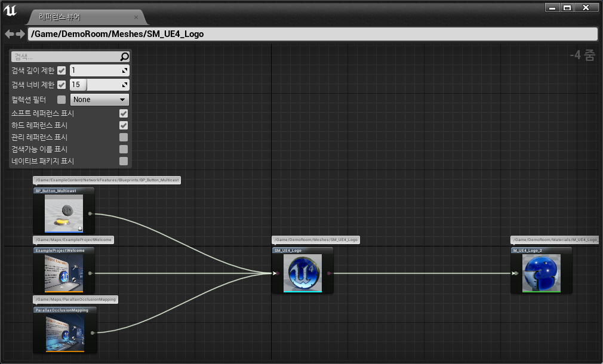Click the depth limit spinner arrow icon

[x=125, y=71]
